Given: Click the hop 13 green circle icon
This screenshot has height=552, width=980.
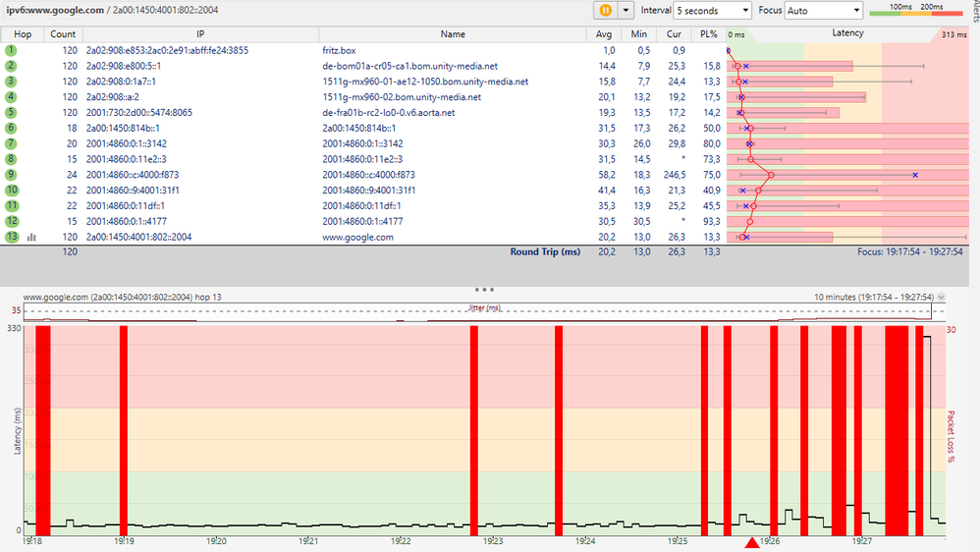Looking at the screenshot, I should [x=11, y=237].
